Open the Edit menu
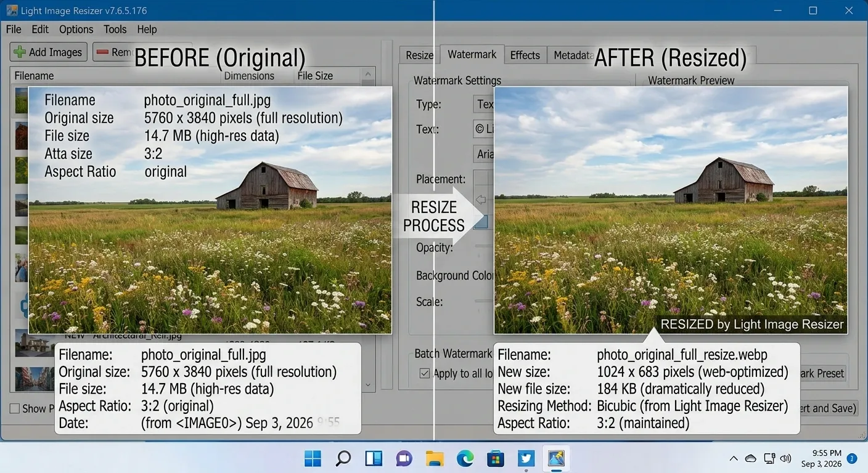Screen dimensions: 868x473 pos(40,29)
